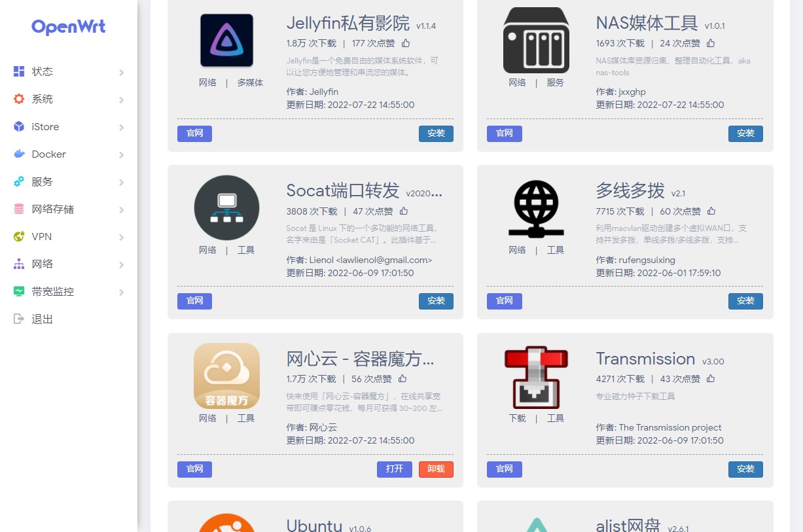Click the Transmission red torrent icon

pyautogui.click(x=536, y=376)
